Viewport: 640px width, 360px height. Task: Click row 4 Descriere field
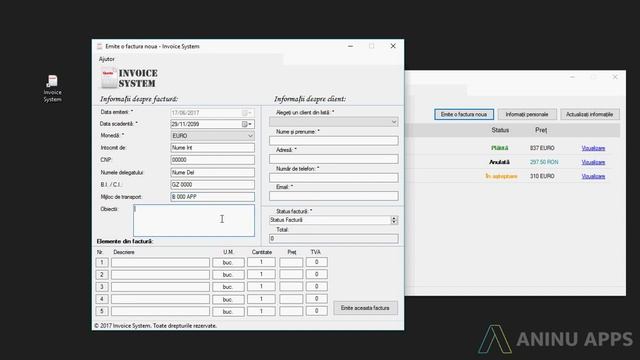pyautogui.click(x=160, y=299)
